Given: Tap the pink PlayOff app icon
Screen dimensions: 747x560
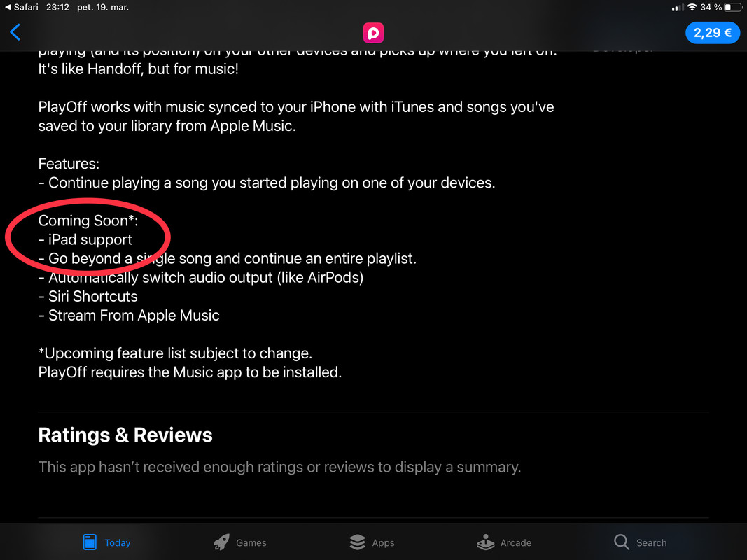Looking at the screenshot, I should point(374,33).
